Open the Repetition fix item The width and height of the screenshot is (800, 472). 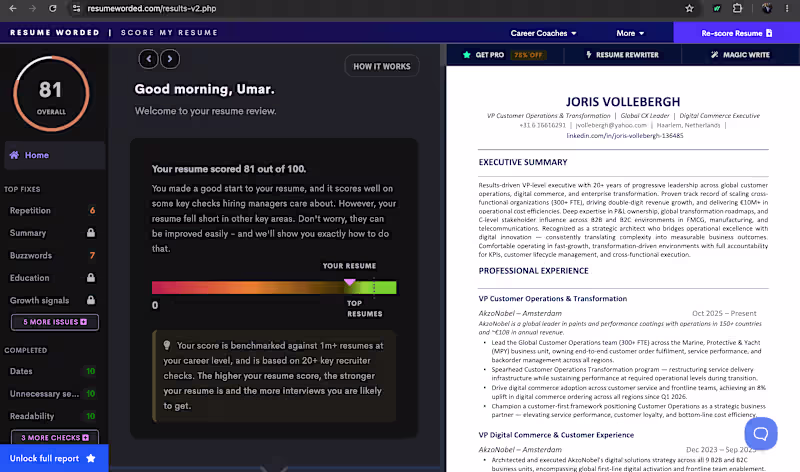[x=52, y=211]
